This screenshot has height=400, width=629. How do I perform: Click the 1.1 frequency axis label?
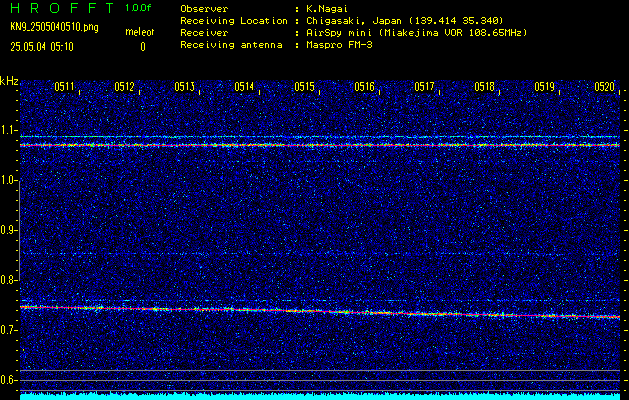(8, 130)
